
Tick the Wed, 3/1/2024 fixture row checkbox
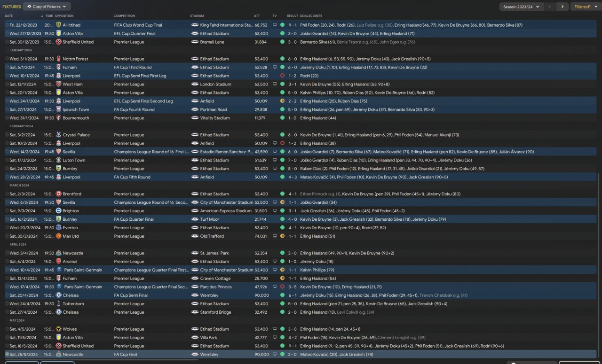7,59
